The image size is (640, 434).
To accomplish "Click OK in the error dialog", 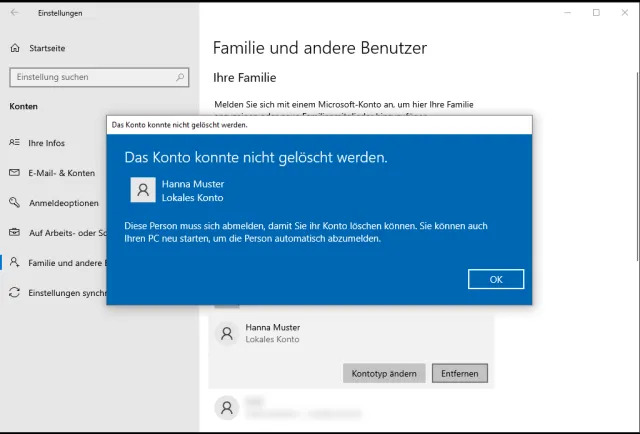I will pyautogui.click(x=496, y=279).
